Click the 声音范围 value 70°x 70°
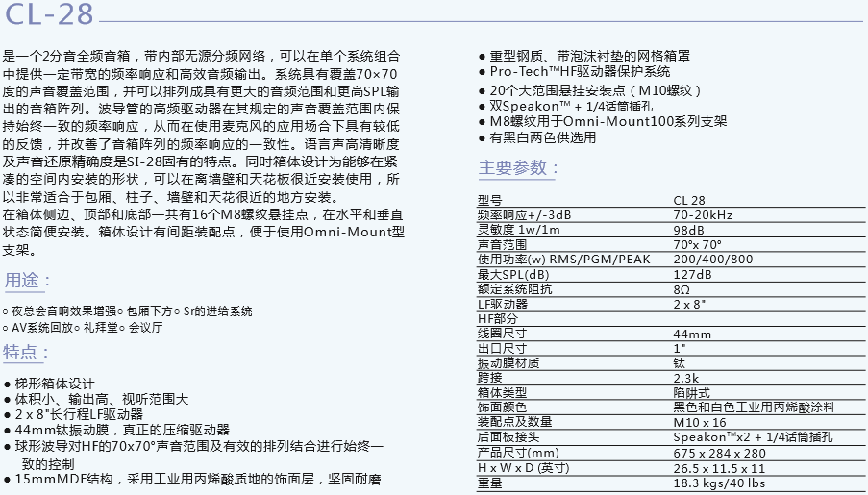 (697, 245)
